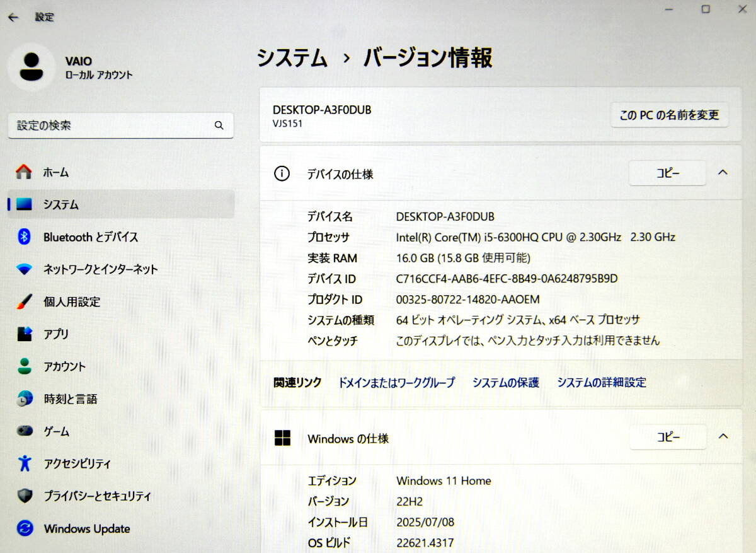Click the device ID C716CCF4 value

507,278
